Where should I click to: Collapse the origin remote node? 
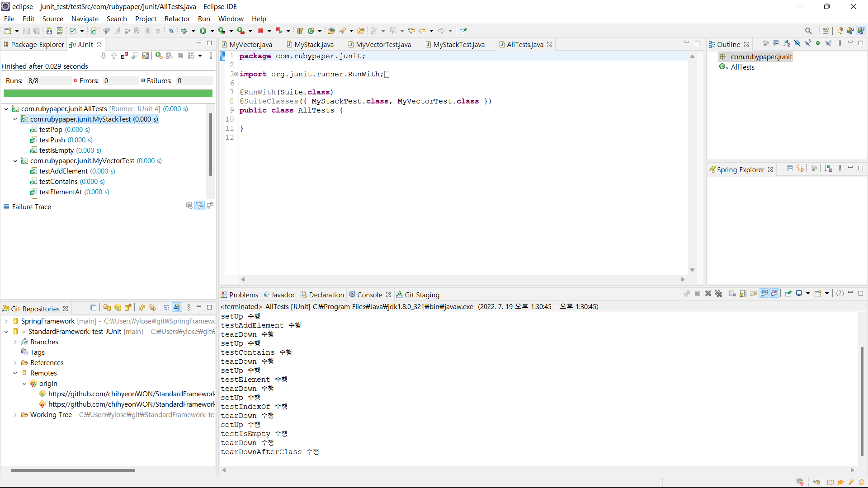point(24,384)
